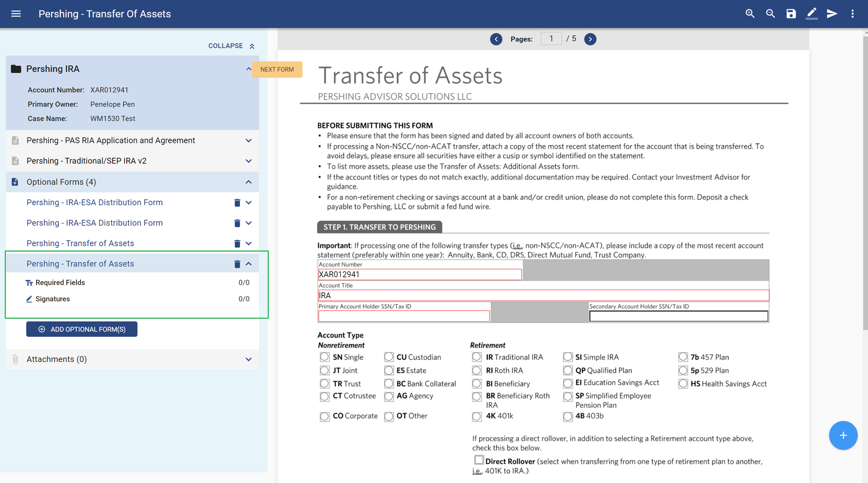Click the zoom in magnifier icon
This screenshot has height=483, width=868.
(750, 14)
